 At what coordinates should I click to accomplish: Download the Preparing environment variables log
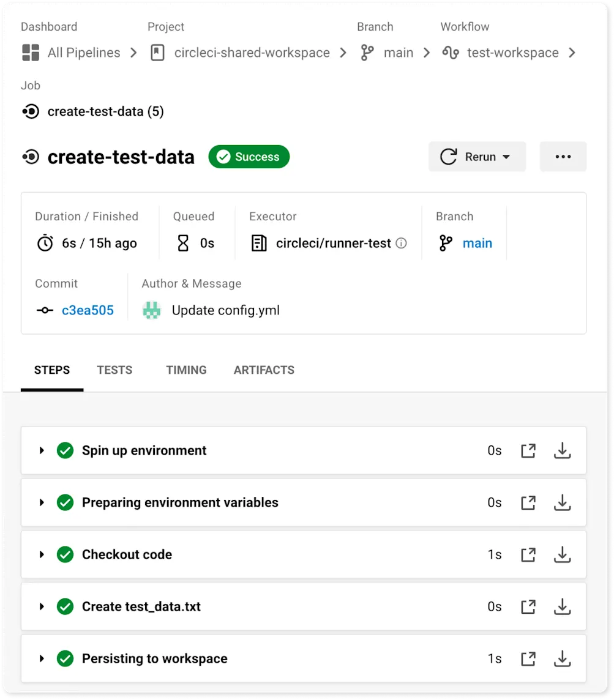coord(562,502)
